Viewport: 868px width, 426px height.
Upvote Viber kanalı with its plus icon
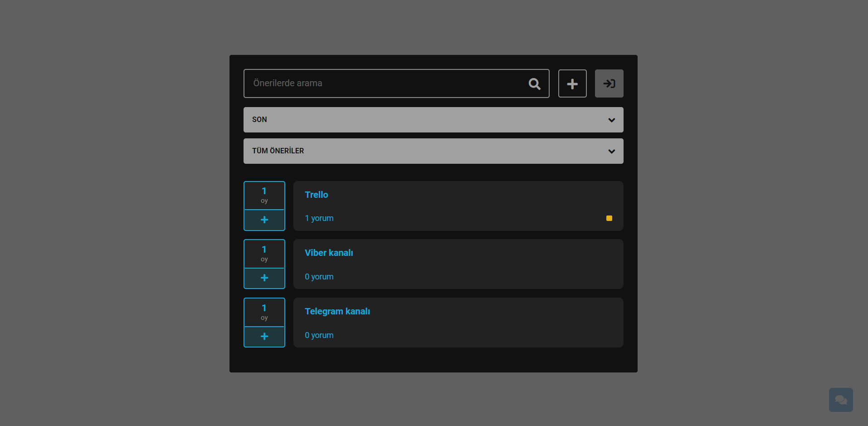tap(264, 278)
